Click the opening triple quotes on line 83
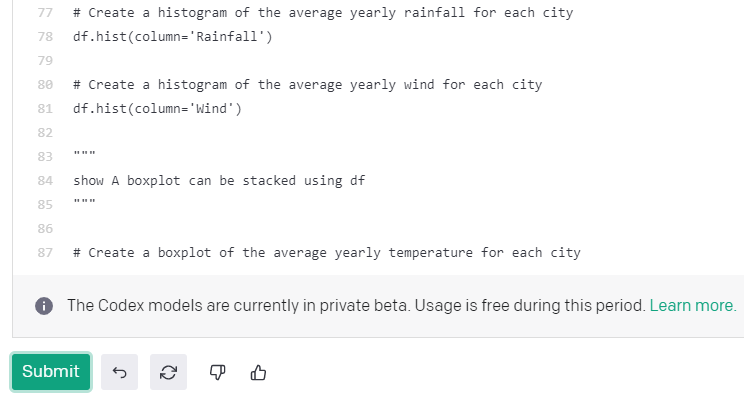The height and width of the screenshot is (400, 744). [84, 154]
